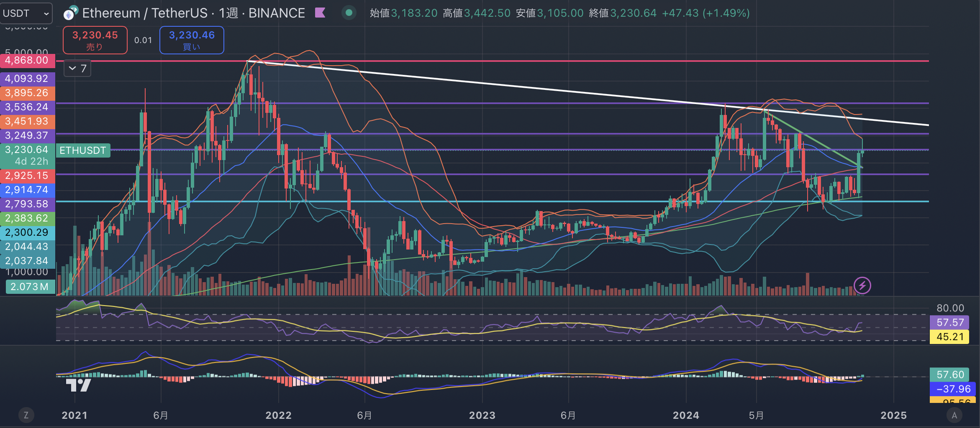Click the 3,230.45 sell price button
The height and width of the screenshot is (428, 980).
[95, 40]
